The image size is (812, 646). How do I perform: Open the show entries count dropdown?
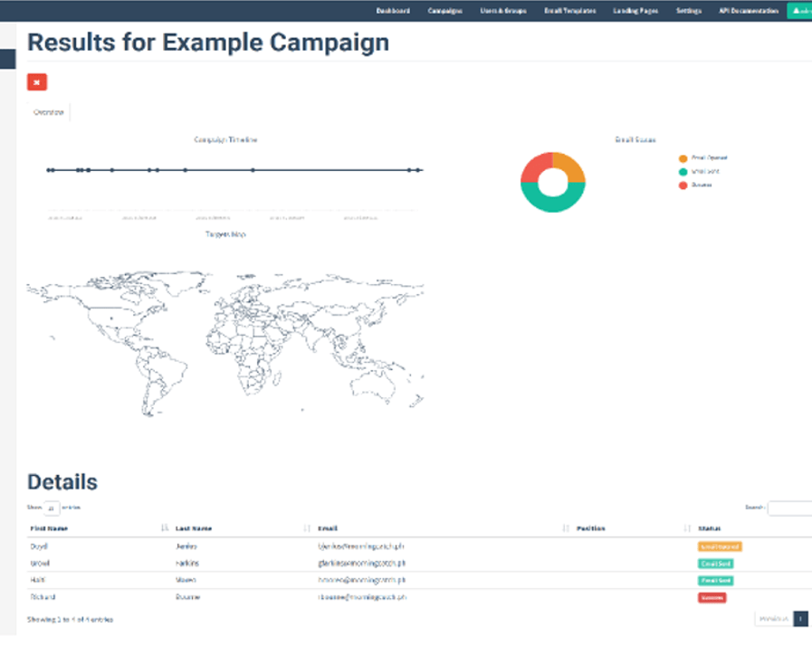point(52,508)
